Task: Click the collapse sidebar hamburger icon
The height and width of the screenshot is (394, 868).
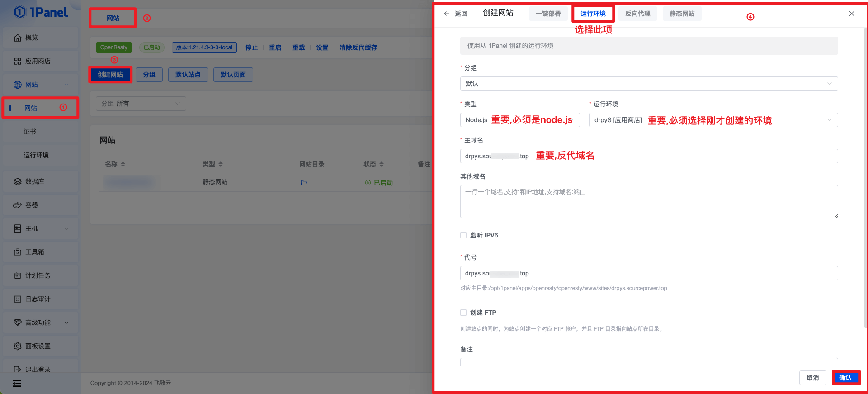Action: pyautogui.click(x=17, y=384)
